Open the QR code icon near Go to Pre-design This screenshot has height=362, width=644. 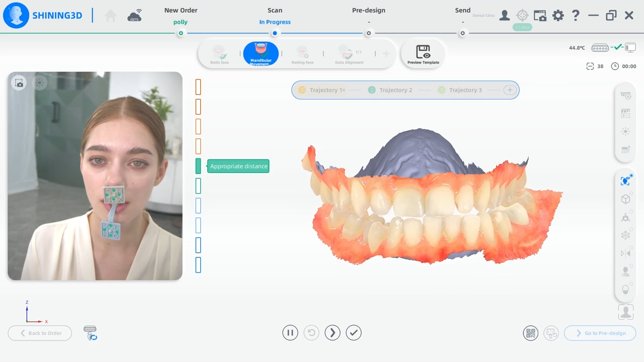pos(530,333)
